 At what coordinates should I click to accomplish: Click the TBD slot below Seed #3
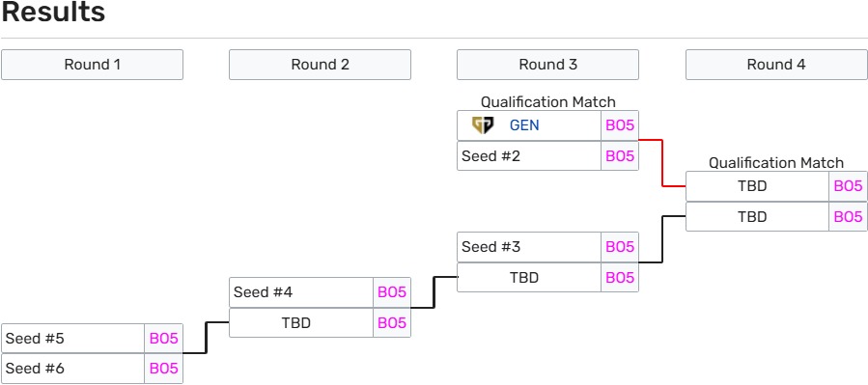coord(529,277)
